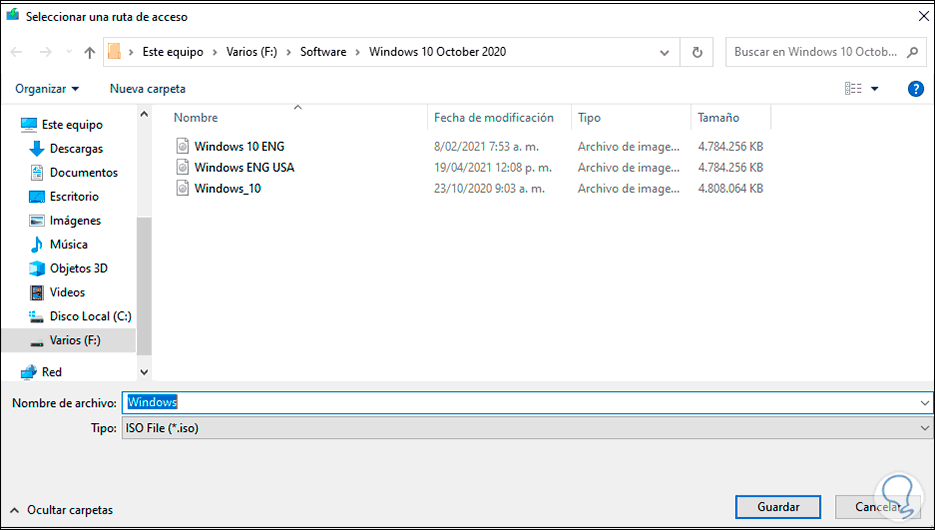Image resolution: width=935 pixels, height=530 pixels.
Task: Open the help question mark icon
Action: 915,89
